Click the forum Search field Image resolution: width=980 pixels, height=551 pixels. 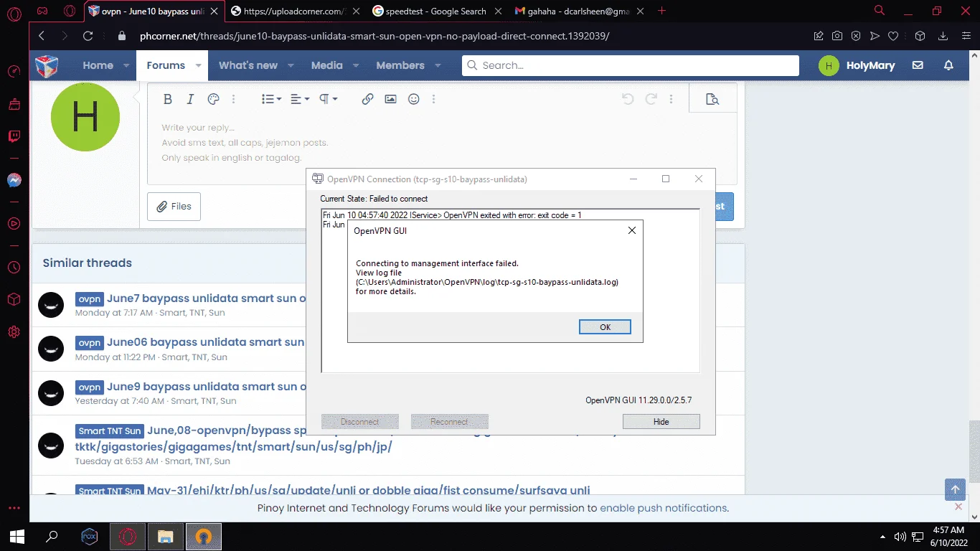tap(631, 65)
